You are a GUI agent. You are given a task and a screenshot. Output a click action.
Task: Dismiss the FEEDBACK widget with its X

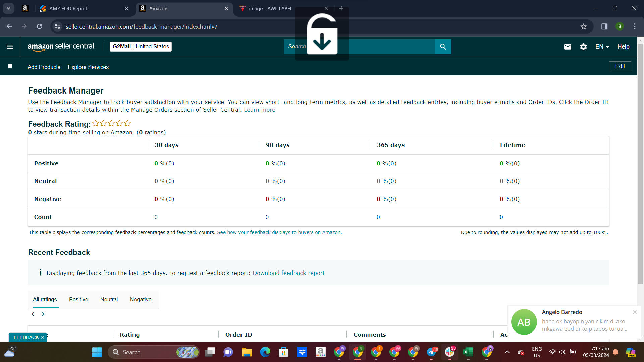click(x=43, y=337)
